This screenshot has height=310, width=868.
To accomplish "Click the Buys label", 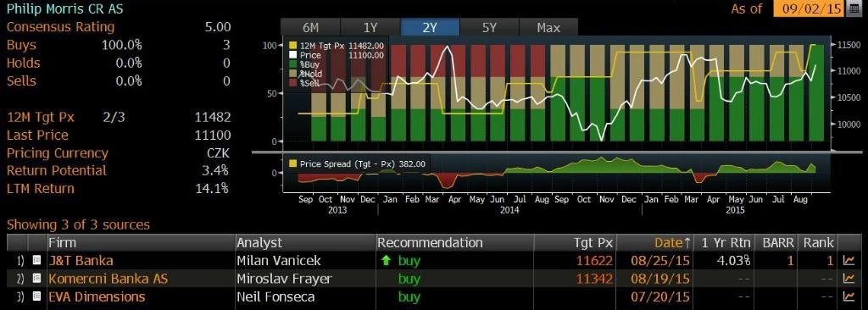I will pos(21,45).
